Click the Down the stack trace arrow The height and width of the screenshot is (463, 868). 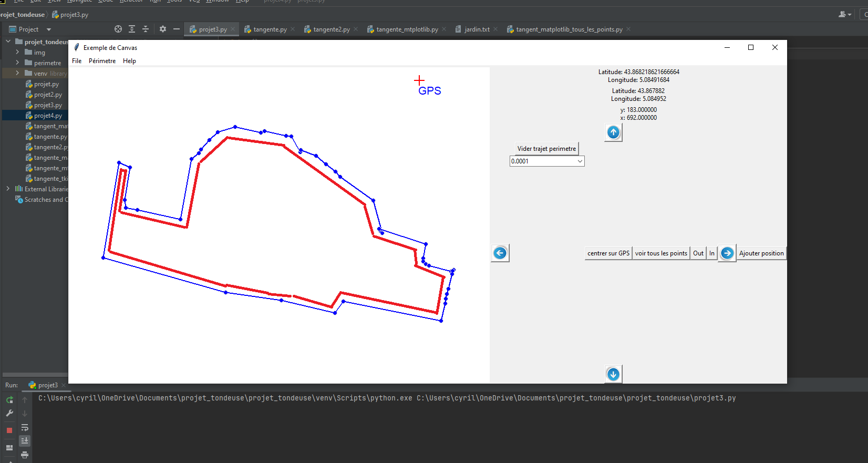[25, 414]
